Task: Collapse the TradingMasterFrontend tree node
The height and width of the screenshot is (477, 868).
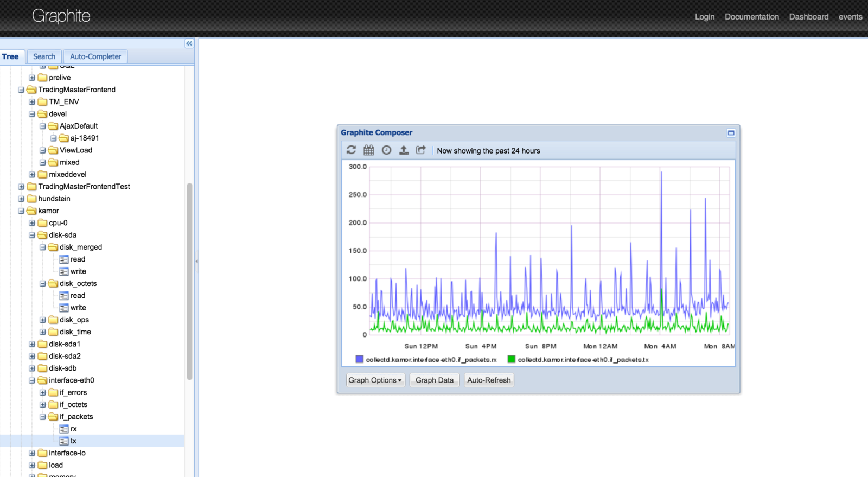Action: pos(21,90)
